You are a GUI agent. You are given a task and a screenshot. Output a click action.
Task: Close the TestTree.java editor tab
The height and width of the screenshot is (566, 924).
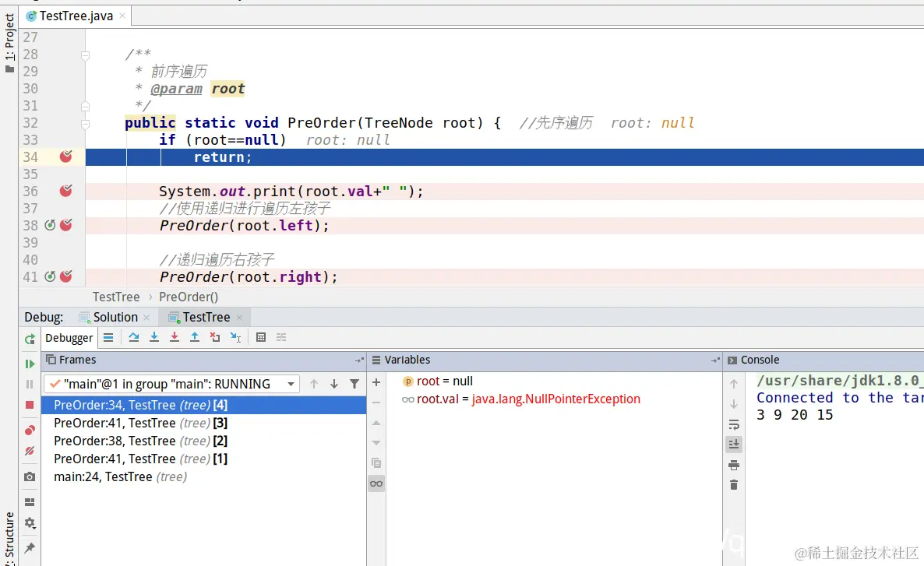pyautogui.click(x=122, y=16)
